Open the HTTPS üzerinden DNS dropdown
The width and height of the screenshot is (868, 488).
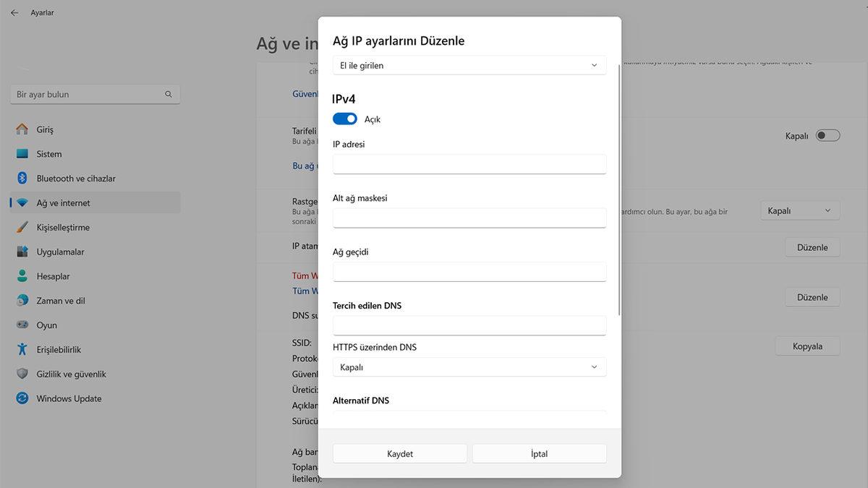[x=469, y=367]
